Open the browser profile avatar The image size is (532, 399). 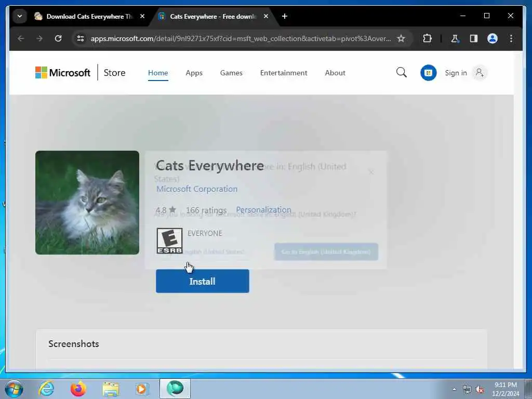click(x=493, y=38)
